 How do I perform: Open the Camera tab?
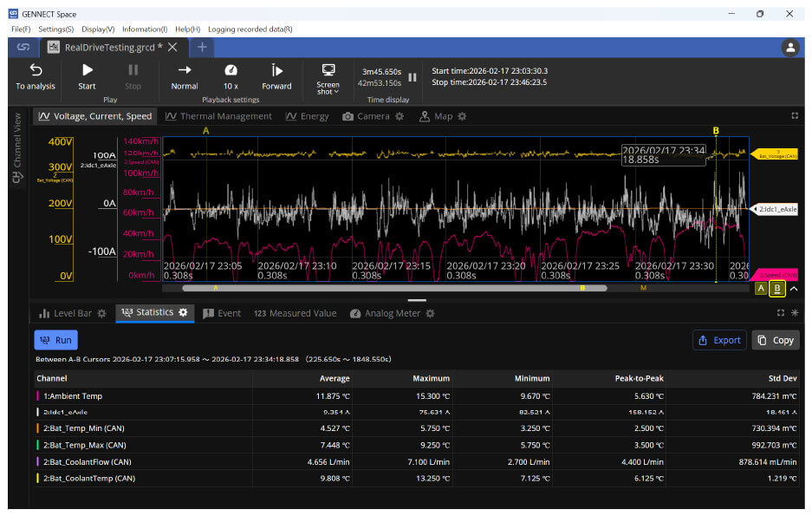tap(366, 116)
